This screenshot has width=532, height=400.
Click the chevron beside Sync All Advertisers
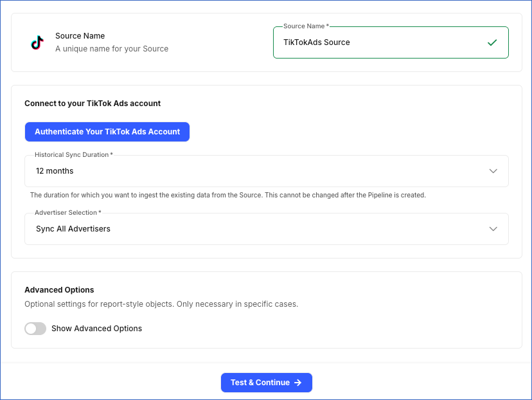click(x=493, y=229)
